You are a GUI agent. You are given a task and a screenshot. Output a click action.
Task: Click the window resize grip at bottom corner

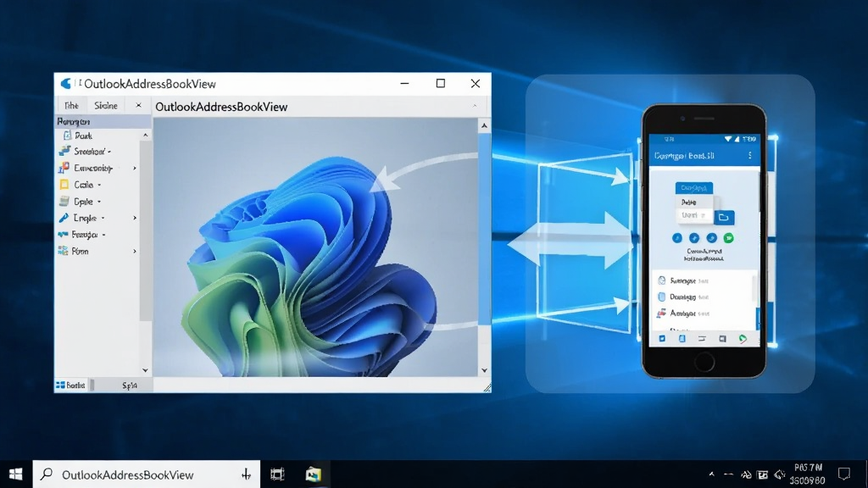click(x=487, y=388)
